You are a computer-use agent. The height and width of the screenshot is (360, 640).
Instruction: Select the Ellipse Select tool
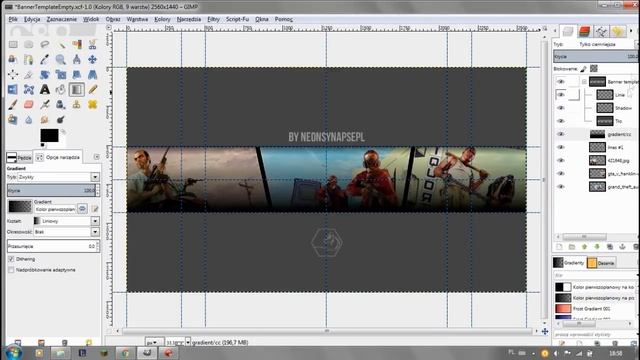click(x=29, y=44)
